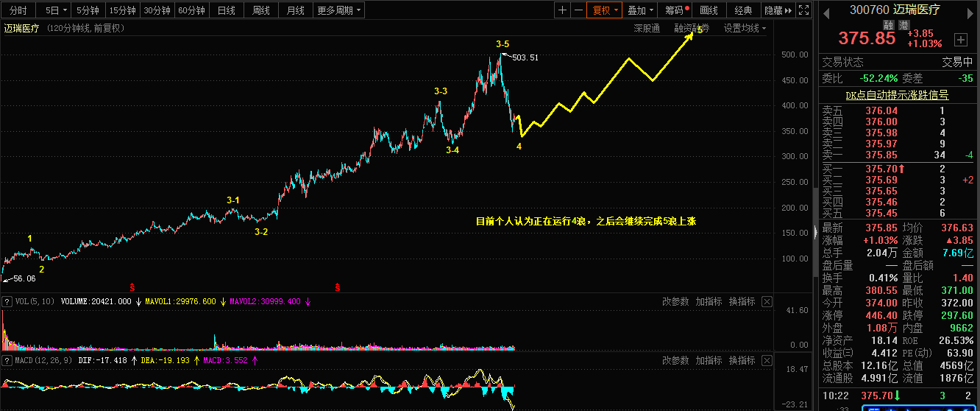Toggle the 画线 drawing mode
Viewport: 980px width, 411px height.
point(709,10)
